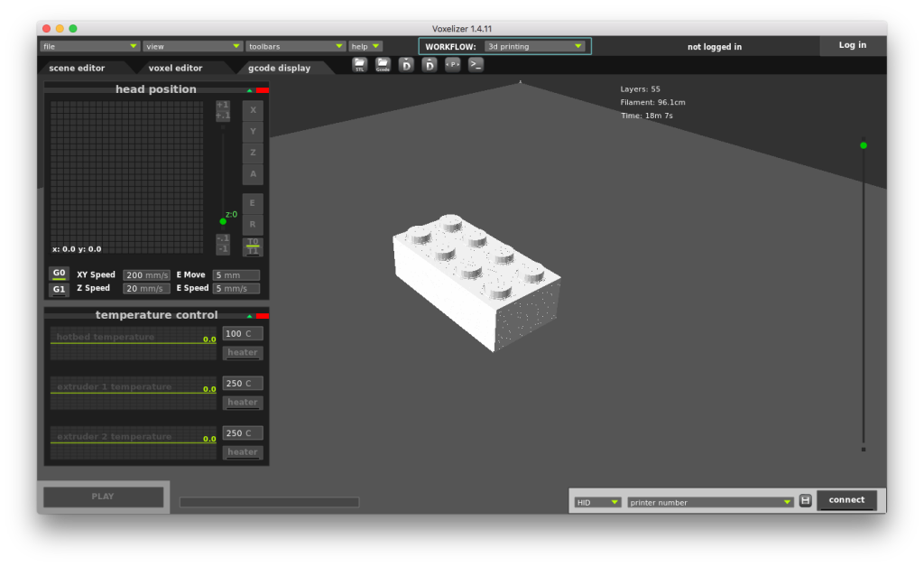Viewport: 924px width, 567px height.
Task: Raise Z by +.1 step
Action: coord(223,116)
